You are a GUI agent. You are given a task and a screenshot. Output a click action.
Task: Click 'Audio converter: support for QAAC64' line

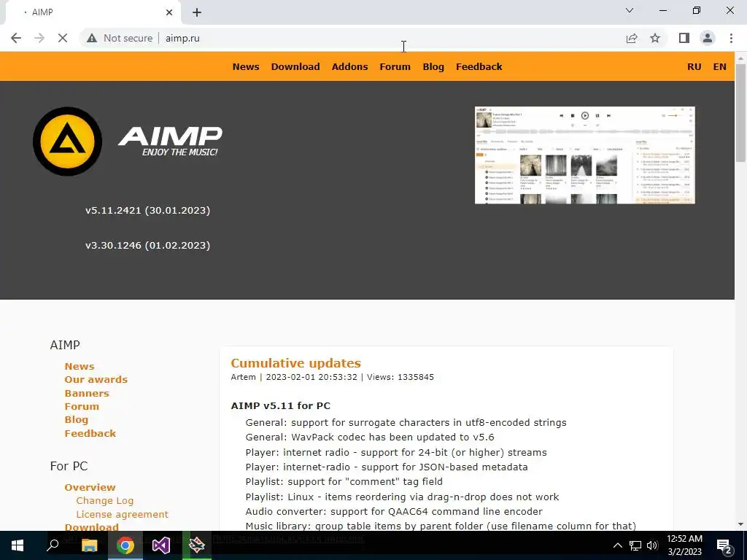[x=394, y=511]
